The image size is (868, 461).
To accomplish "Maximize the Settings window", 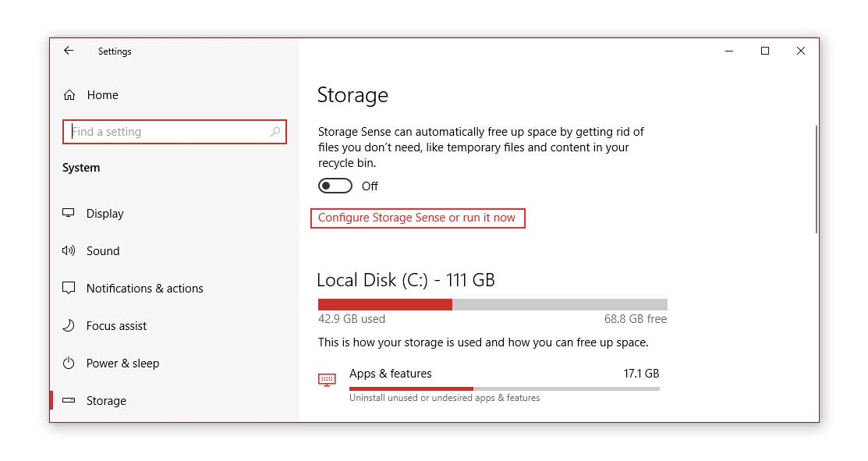I will (x=765, y=51).
